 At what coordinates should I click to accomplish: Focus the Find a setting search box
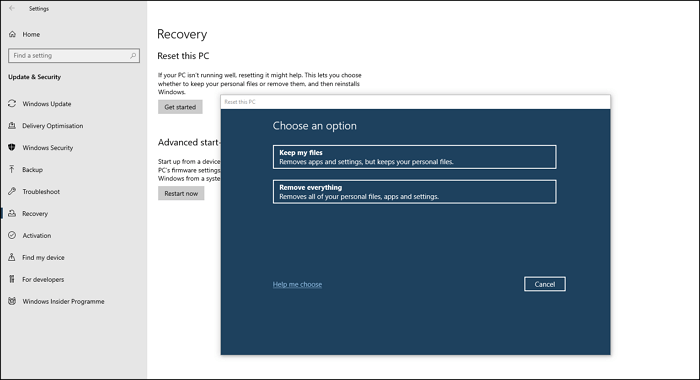pyautogui.click(x=74, y=55)
